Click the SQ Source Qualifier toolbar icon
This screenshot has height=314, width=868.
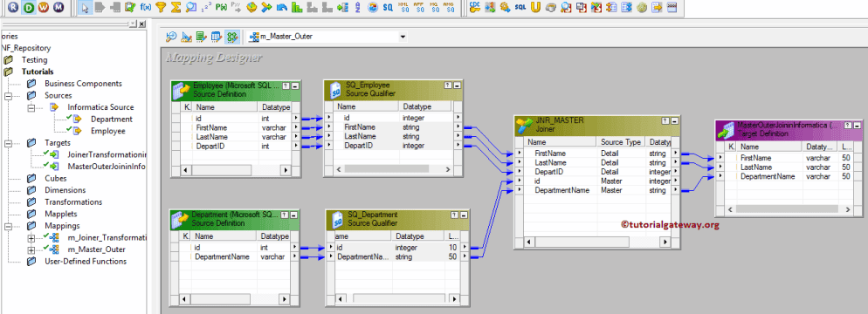click(388, 7)
